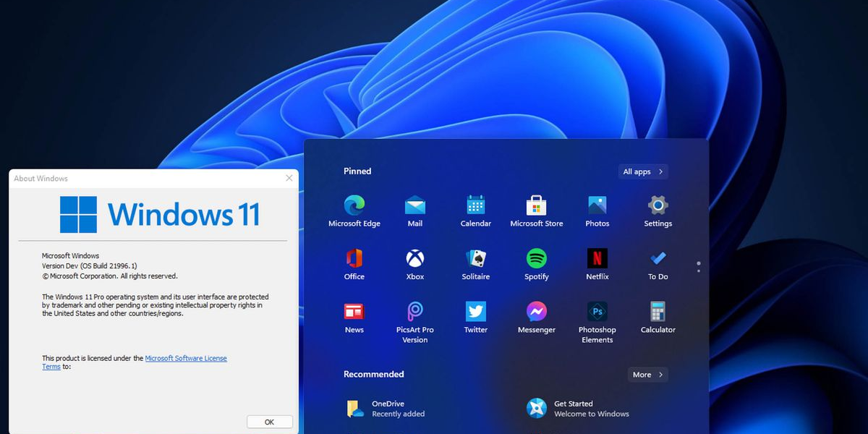
Task: Click "Recently added" under OneDrive
Action: [399, 414]
